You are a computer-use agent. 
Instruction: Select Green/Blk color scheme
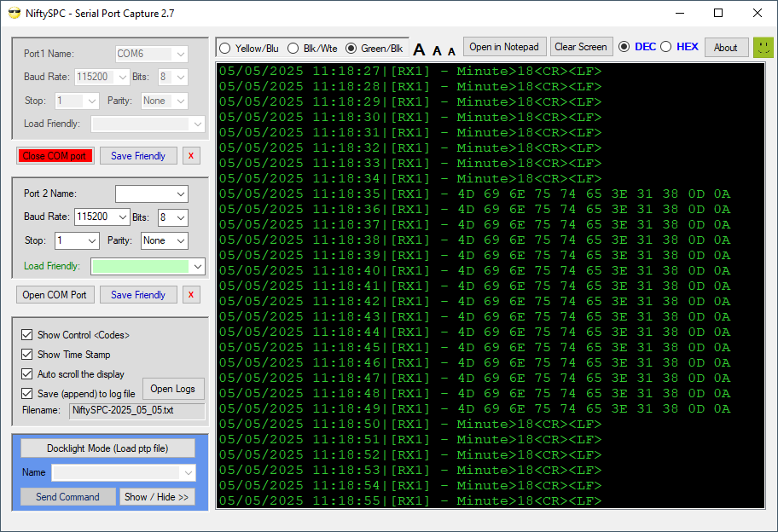click(374, 48)
